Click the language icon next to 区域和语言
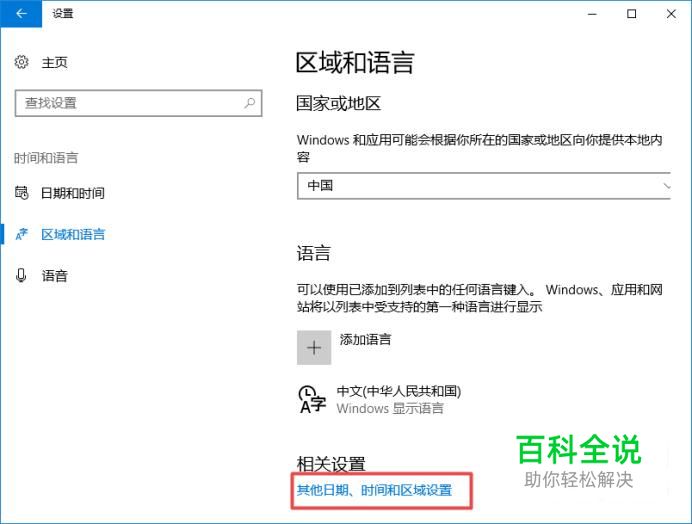692x524 pixels. pos(21,234)
